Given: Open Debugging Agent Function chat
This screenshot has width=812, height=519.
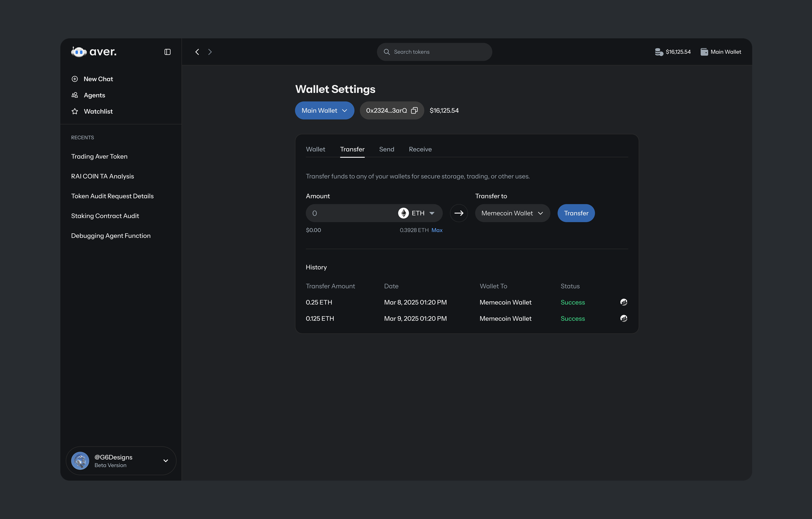Looking at the screenshot, I should coord(111,235).
